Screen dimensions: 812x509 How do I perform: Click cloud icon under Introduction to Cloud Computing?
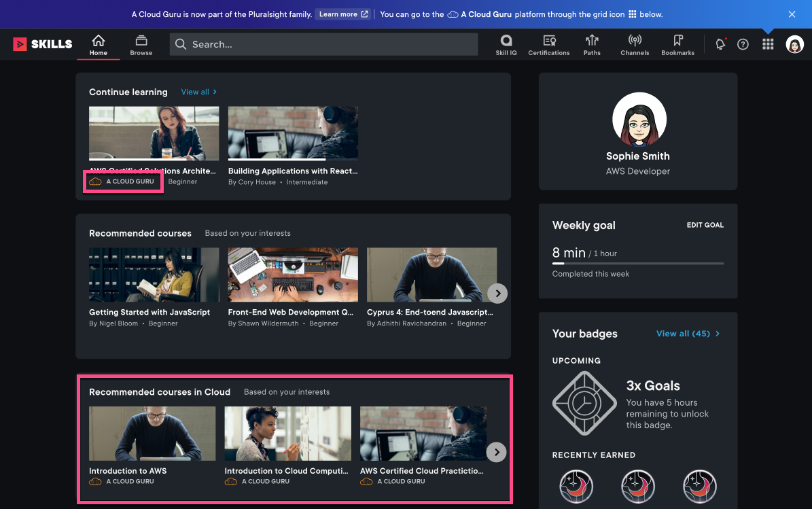coord(231,482)
